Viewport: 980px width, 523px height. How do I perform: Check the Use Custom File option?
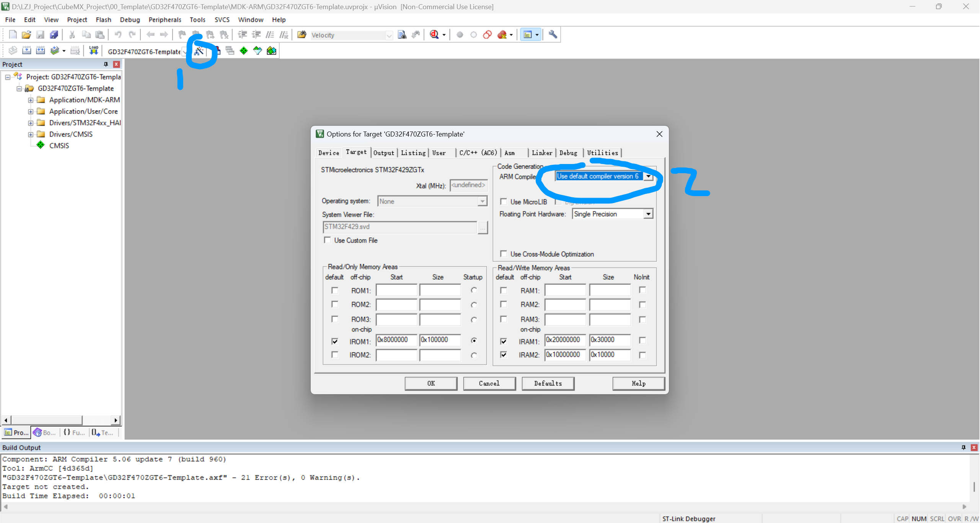coord(327,240)
